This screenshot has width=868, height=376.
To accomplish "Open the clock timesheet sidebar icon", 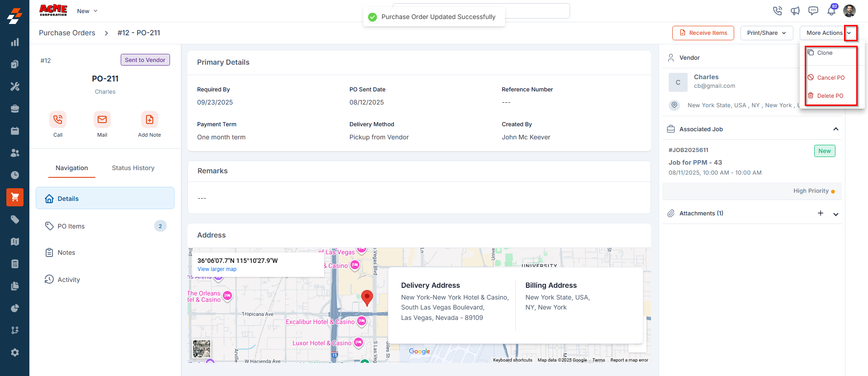I will 15,175.
